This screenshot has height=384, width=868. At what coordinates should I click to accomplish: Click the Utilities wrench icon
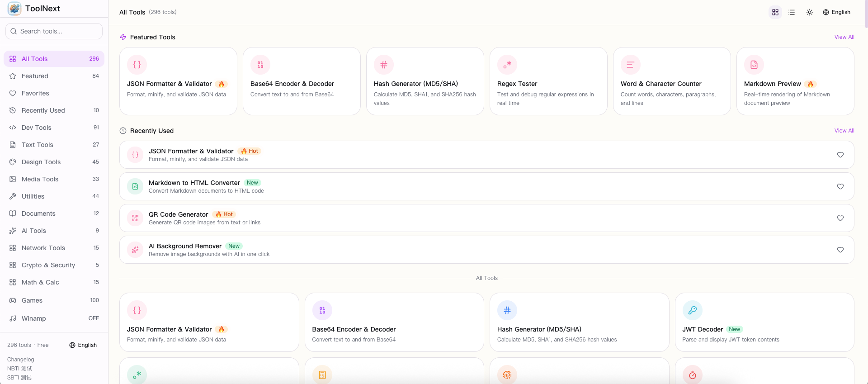pyautogui.click(x=13, y=196)
